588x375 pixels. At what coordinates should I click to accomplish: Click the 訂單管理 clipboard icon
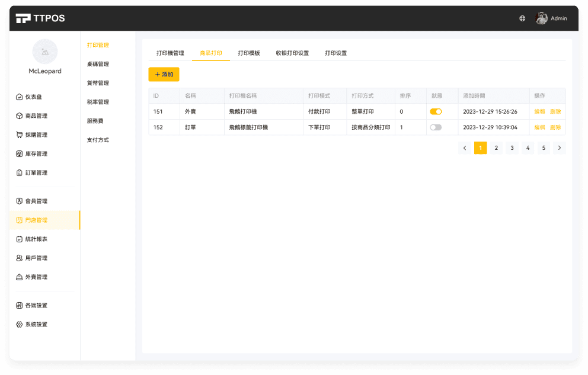[x=20, y=173]
